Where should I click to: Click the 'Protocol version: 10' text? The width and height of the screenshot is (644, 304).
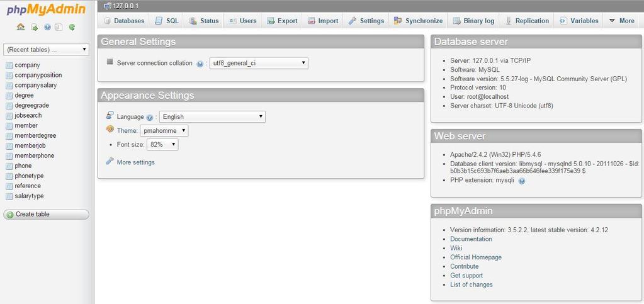pyautogui.click(x=478, y=87)
